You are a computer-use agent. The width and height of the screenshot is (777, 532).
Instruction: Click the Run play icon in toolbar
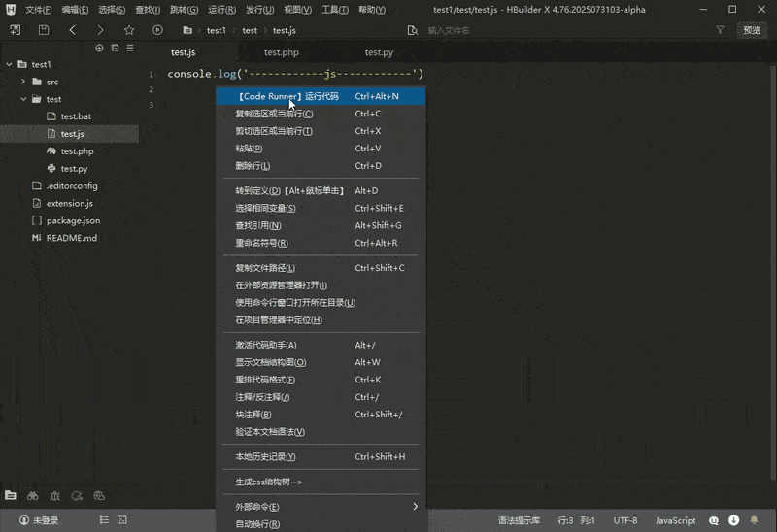coord(157,30)
